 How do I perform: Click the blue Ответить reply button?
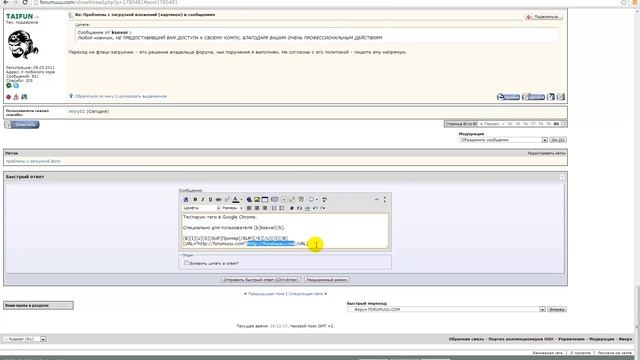(22, 124)
